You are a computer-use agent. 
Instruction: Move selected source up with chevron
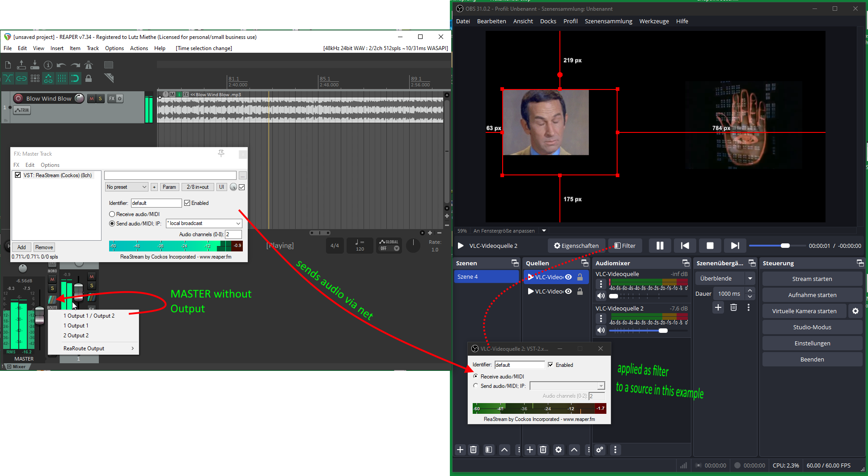click(574, 450)
